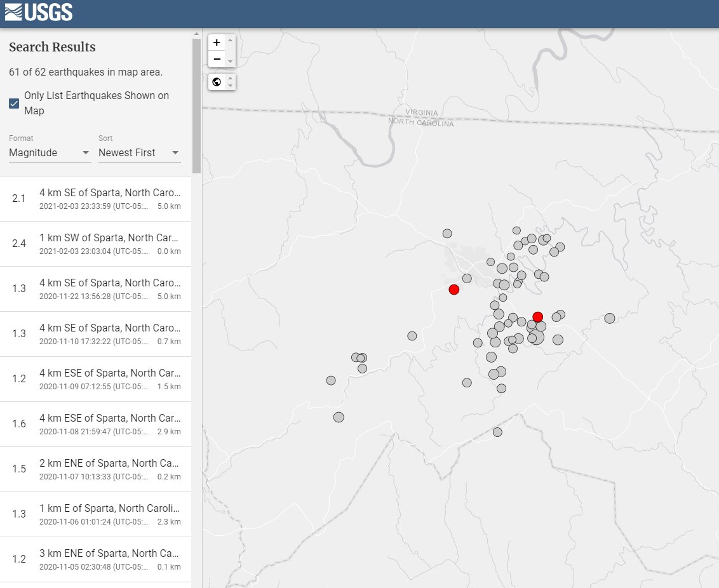Open the magnitude 2.1 earthquake from 23:33:59
The width and height of the screenshot is (719, 588).
(x=95, y=199)
